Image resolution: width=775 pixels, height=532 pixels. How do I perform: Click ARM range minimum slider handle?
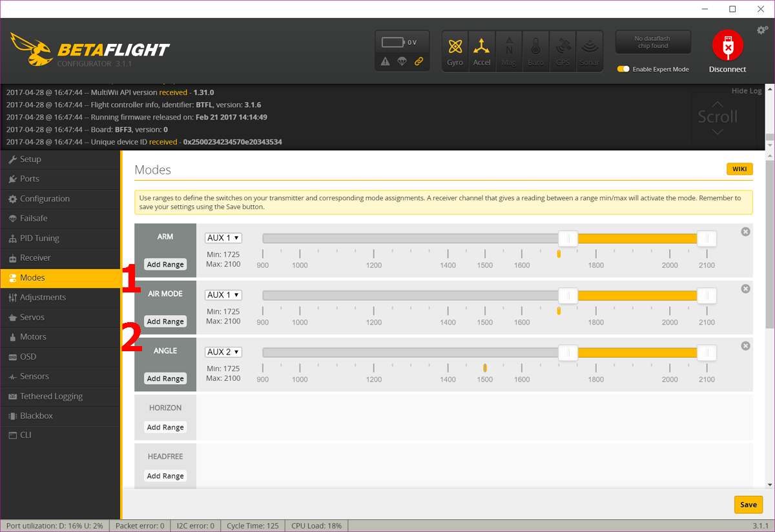(568, 239)
